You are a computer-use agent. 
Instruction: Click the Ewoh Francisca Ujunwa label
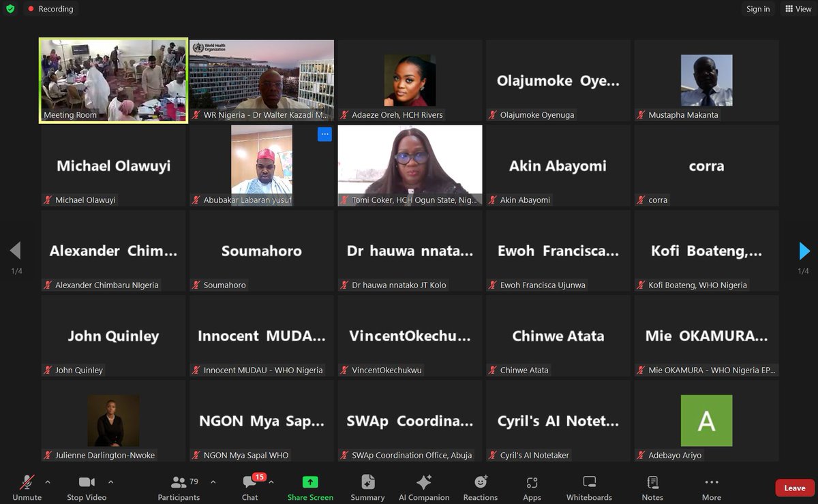pyautogui.click(x=543, y=285)
